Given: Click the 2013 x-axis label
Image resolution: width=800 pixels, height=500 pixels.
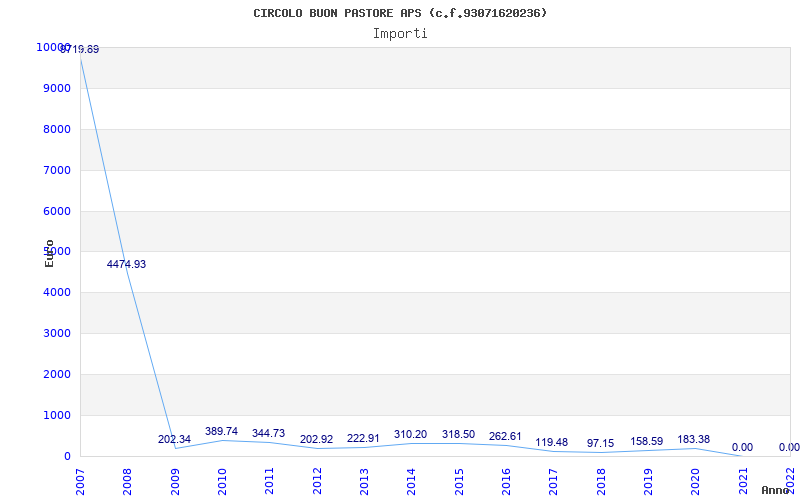Looking at the screenshot, I should pyautogui.click(x=364, y=481).
